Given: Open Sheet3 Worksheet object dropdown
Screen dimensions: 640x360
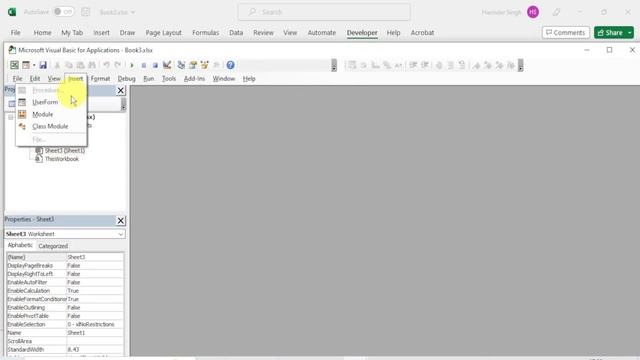Looking at the screenshot, I should (120, 234).
